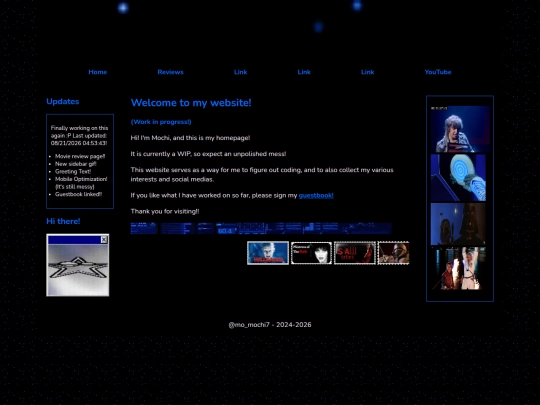Screen dimensions: 540x405
Task: Select the Link item next to Reviews
Action: point(240,72)
